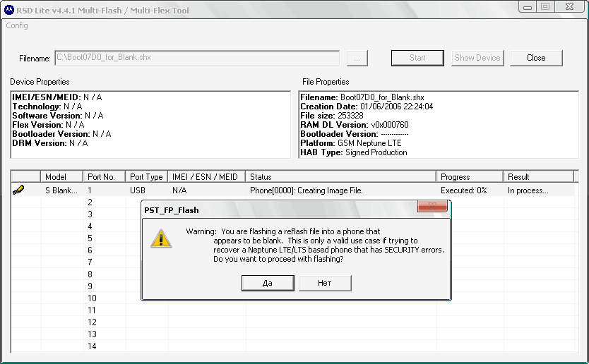The width and height of the screenshot is (589, 364).
Task: Click the Port Type column header
Action: coord(146,177)
